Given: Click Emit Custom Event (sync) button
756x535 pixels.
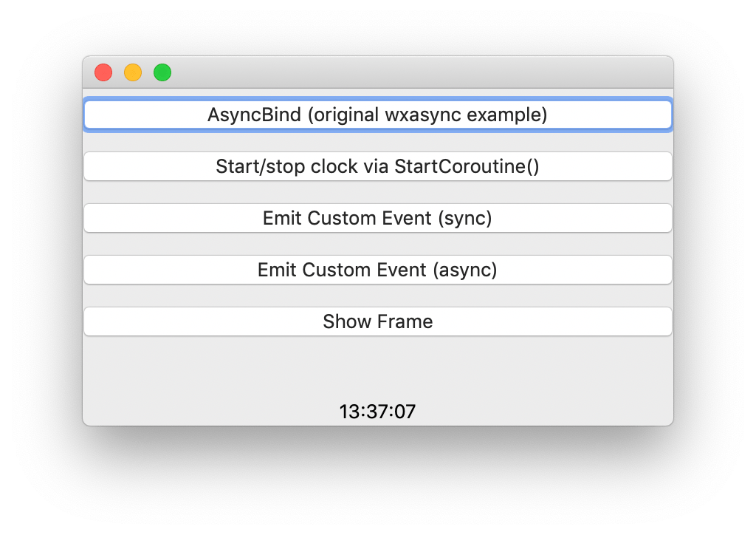Looking at the screenshot, I should [377, 218].
